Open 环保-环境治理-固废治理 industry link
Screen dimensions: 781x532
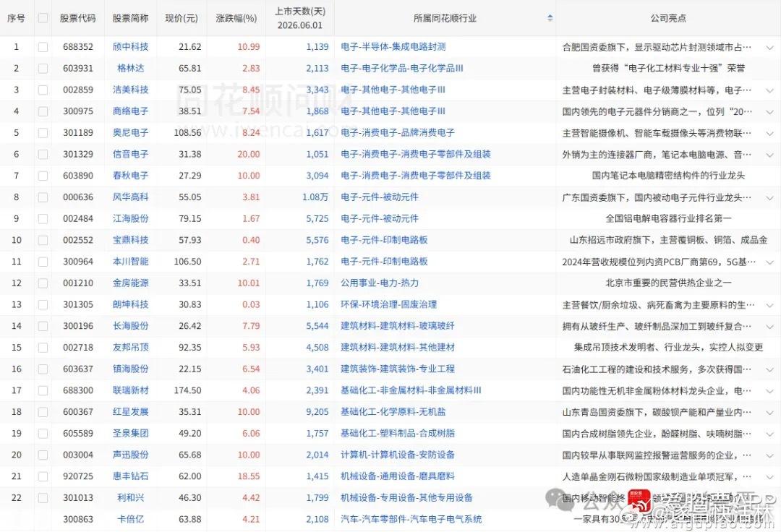click(x=388, y=304)
